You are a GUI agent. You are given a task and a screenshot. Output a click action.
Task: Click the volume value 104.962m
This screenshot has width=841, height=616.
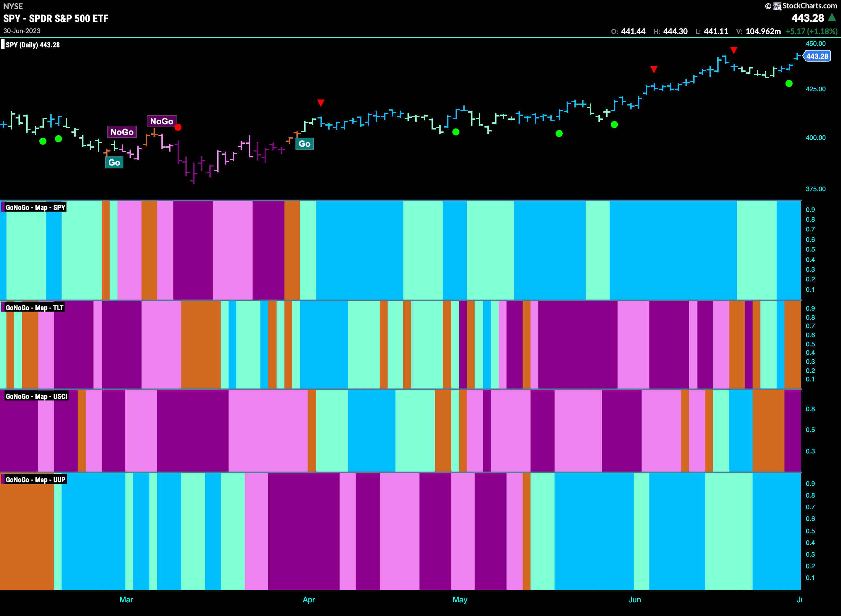763,31
